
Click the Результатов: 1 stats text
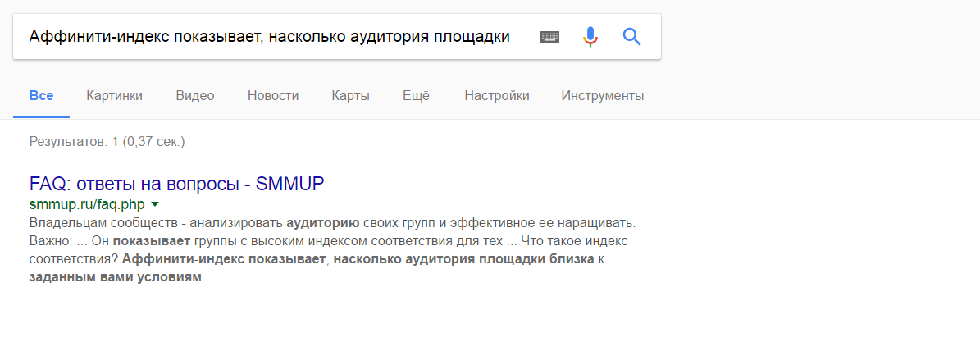click(107, 142)
